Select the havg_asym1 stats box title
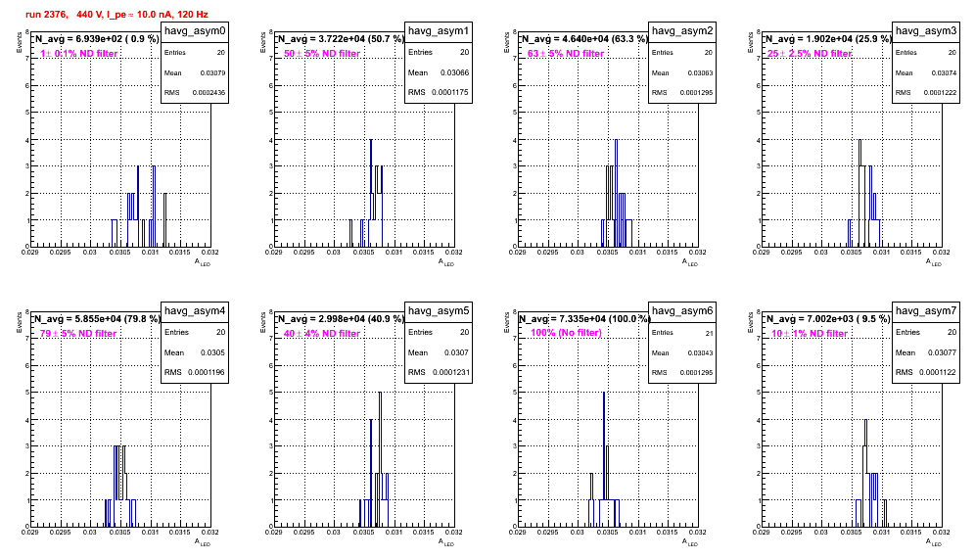The image size is (975, 560). tap(439, 31)
